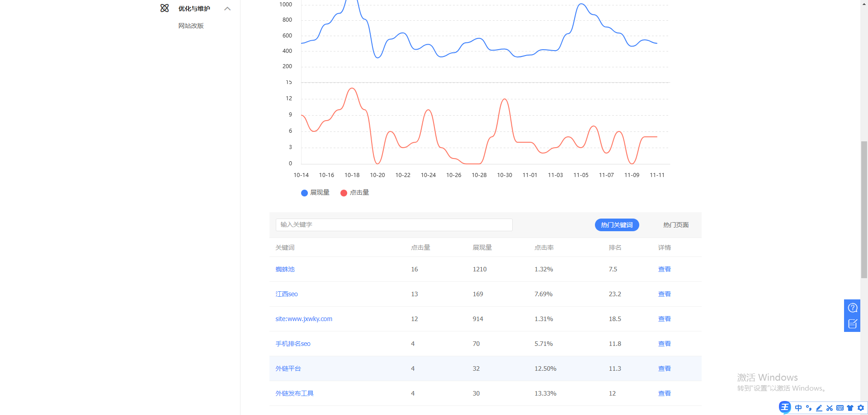
Task: Open 网站改版 in the sidebar
Action: [191, 26]
